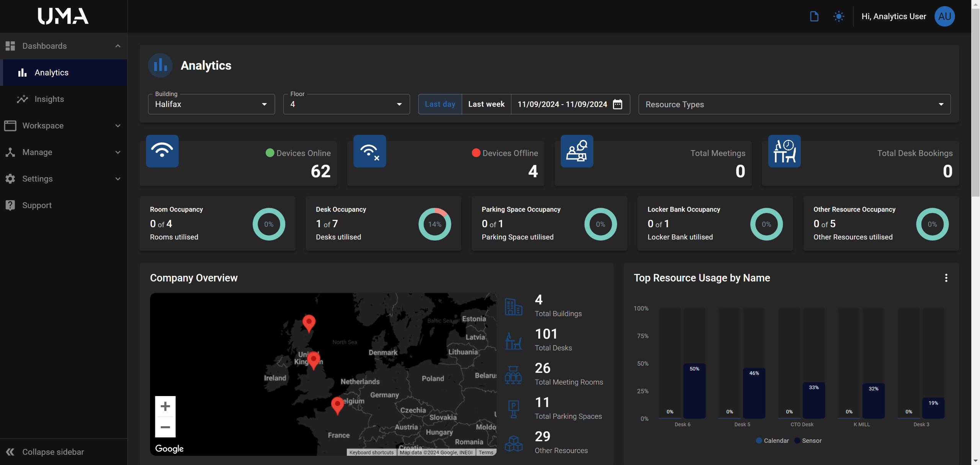The height and width of the screenshot is (465, 980).
Task: Click red map pin over France
Action: (337, 404)
